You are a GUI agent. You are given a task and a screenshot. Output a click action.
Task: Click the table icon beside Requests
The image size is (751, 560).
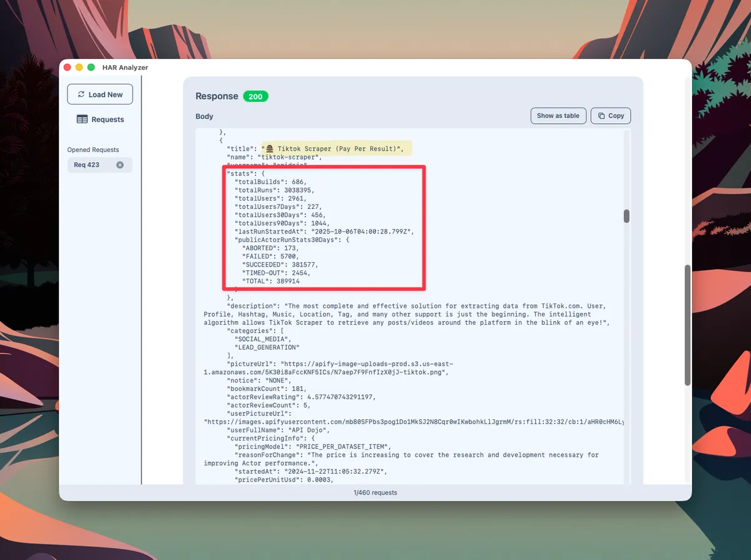coord(82,120)
